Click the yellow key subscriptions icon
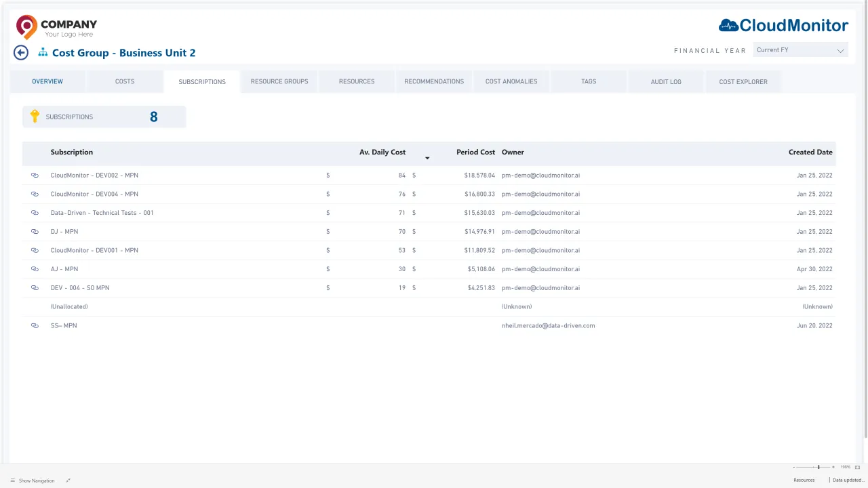868x488 pixels. tap(35, 117)
